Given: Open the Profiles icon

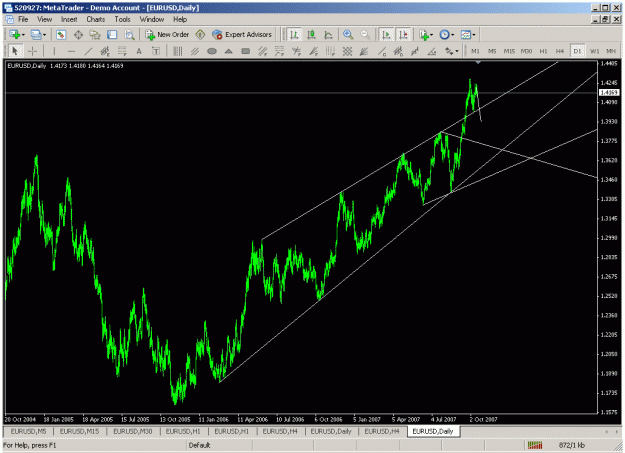Looking at the screenshot, I should tap(36, 35).
